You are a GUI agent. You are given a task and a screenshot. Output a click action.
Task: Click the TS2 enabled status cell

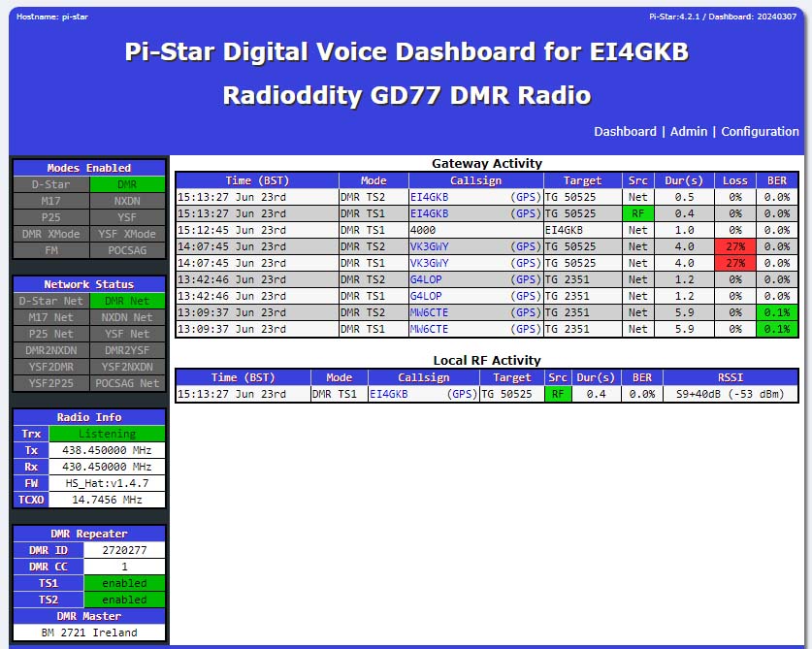pos(125,600)
